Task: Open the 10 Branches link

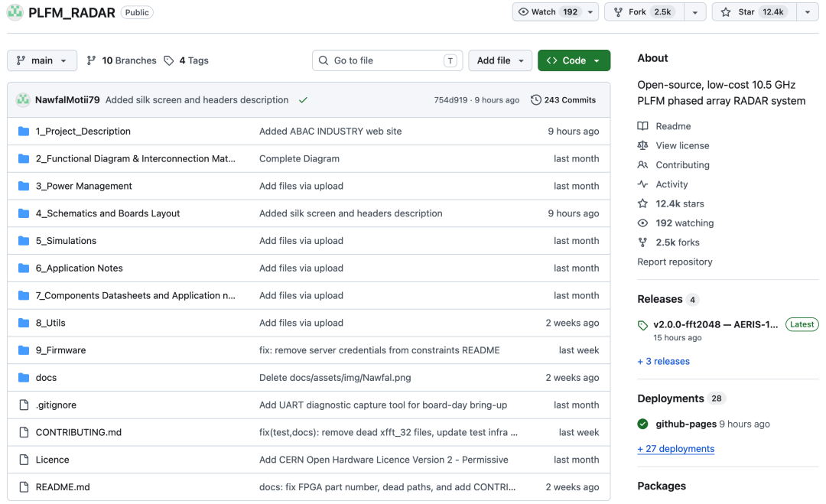Action: [x=122, y=60]
